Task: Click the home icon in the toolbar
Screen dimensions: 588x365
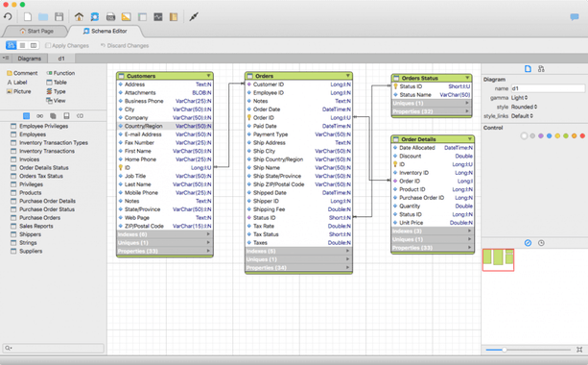Action: (x=79, y=16)
